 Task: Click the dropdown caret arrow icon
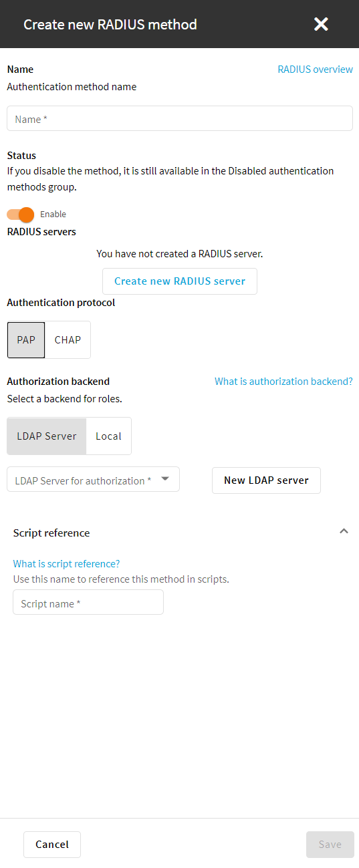click(165, 478)
